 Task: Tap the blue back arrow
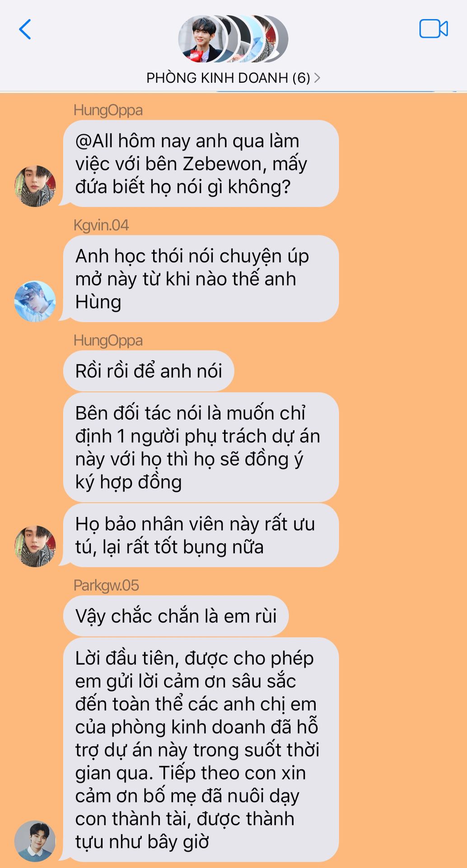(x=25, y=29)
